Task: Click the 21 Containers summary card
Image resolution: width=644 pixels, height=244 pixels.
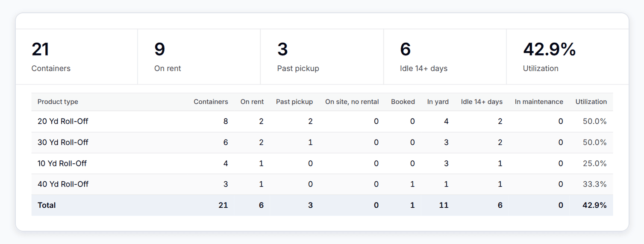Action: tap(76, 57)
